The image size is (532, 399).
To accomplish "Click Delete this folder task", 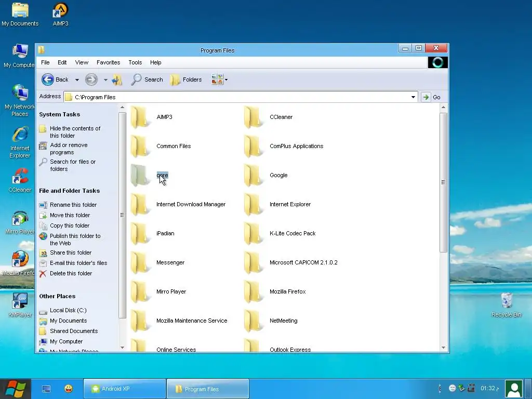I will (x=71, y=273).
